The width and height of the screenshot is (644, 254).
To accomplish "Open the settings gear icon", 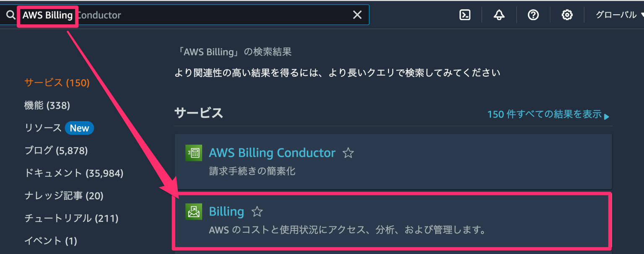I will (567, 14).
